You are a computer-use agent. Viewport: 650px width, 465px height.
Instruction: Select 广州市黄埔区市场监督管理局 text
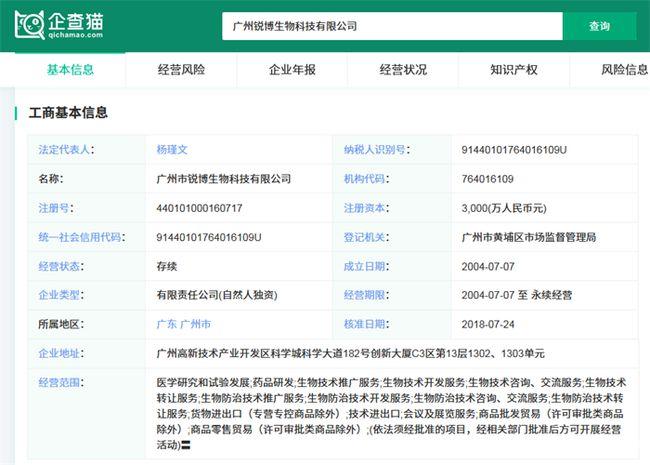529,237
